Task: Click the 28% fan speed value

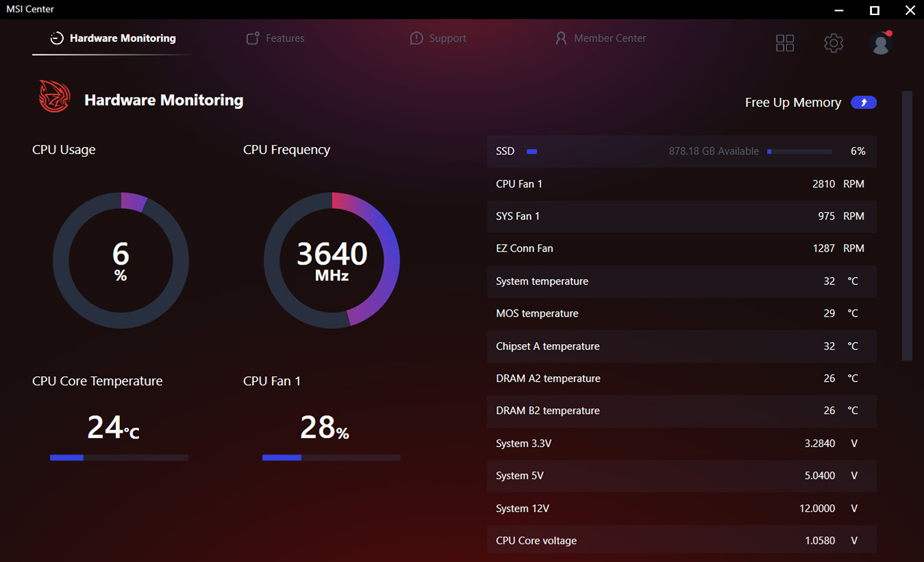Action: coord(325,428)
